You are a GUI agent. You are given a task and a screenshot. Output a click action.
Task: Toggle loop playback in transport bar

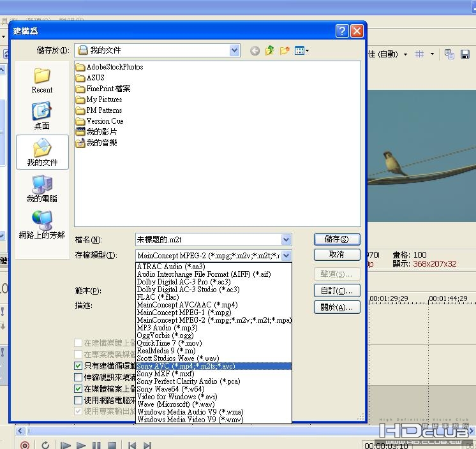tap(45, 445)
